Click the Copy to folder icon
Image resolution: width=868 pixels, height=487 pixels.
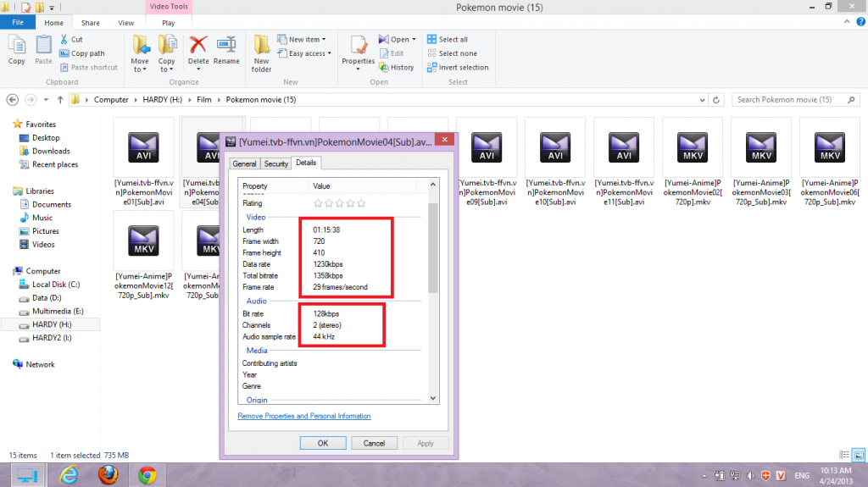[x=167, y=45]
